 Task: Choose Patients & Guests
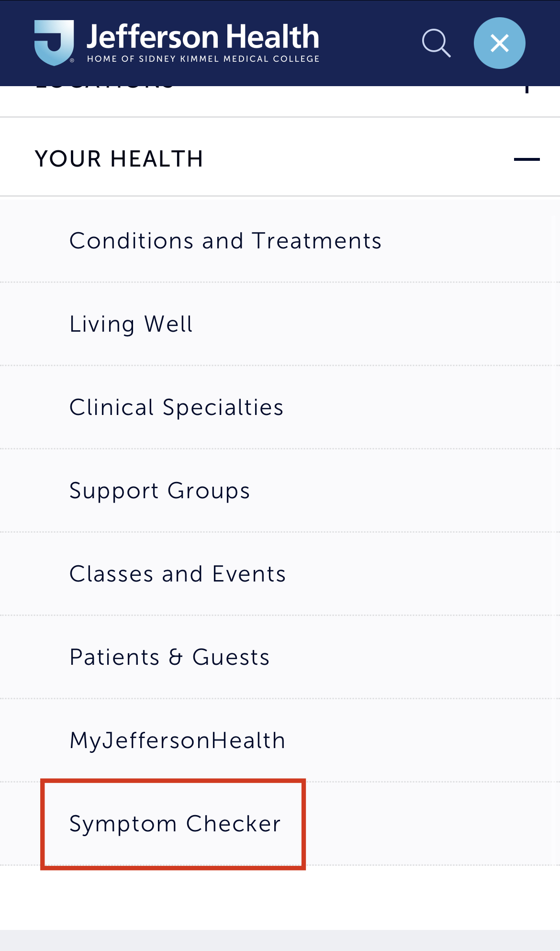(169, 657)
